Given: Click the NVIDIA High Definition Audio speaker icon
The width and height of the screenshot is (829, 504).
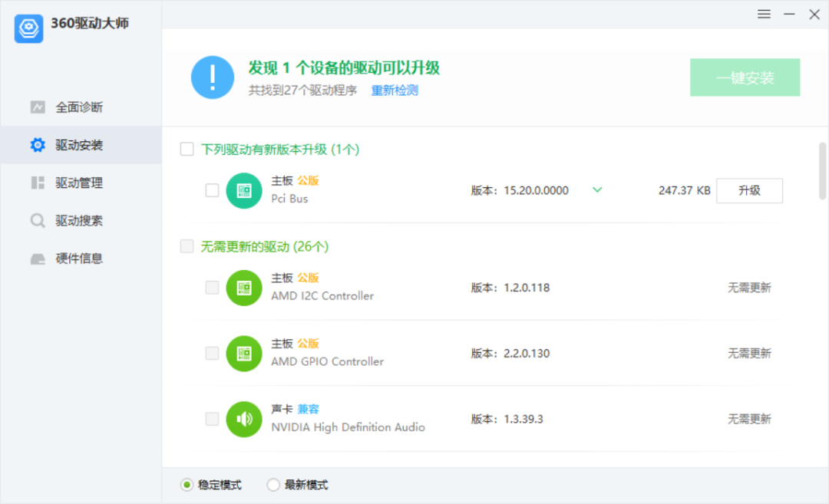Looking at the screenshot, I should pos(244,419).
